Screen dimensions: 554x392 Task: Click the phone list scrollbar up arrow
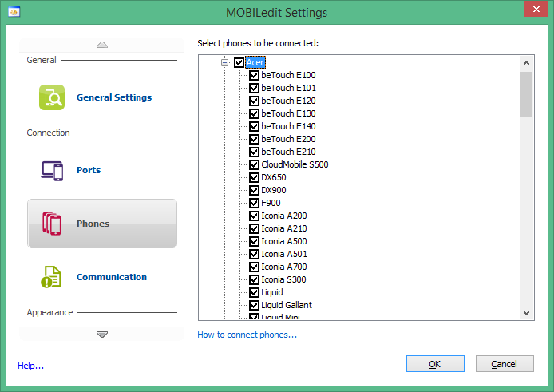click(526, 63)
